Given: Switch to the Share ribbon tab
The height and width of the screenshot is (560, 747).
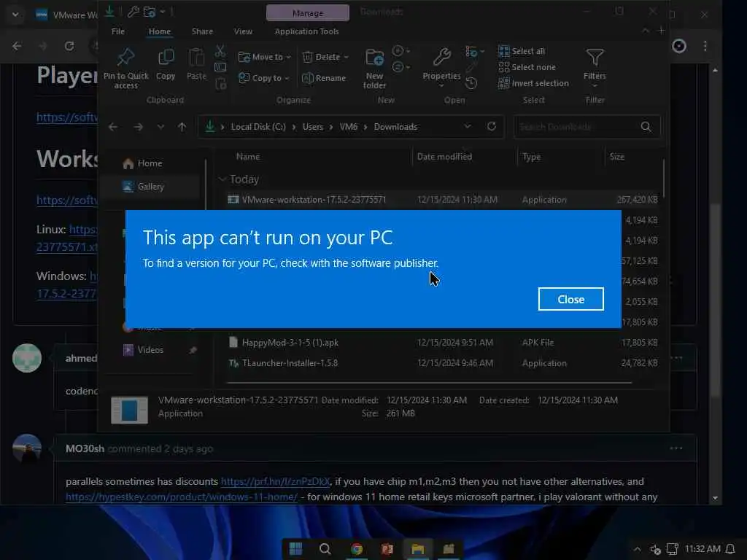Looking at the screenshot, I should pyautogui.click(x=203, y=31).
